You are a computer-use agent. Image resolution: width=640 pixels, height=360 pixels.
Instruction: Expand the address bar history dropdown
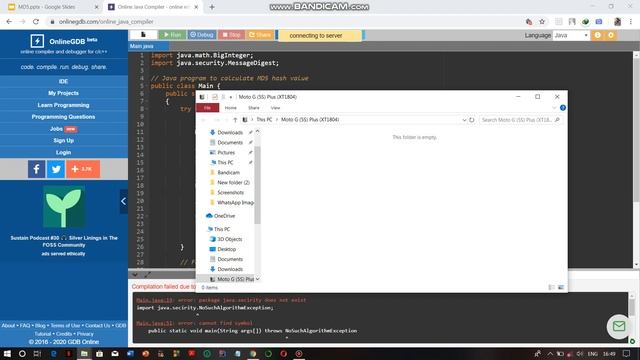(464, 120)
